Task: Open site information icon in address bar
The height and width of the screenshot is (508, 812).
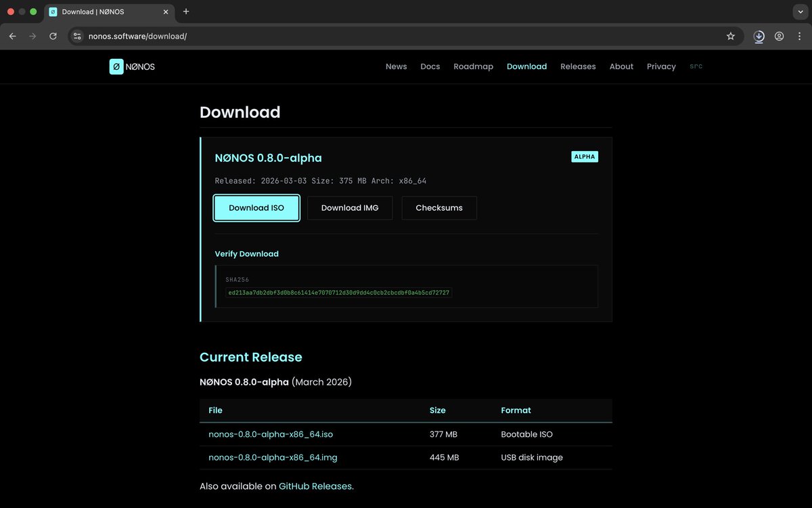Action: tap(77, 36)
